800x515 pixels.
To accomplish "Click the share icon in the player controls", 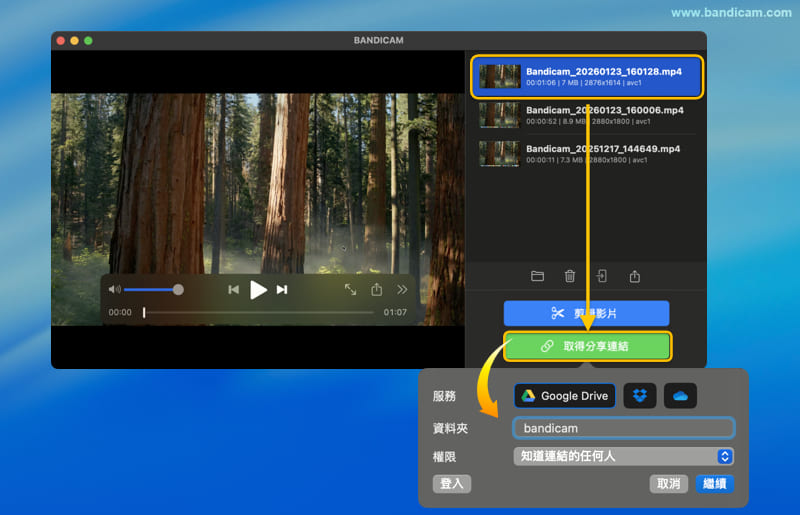I will pos(377,290).
